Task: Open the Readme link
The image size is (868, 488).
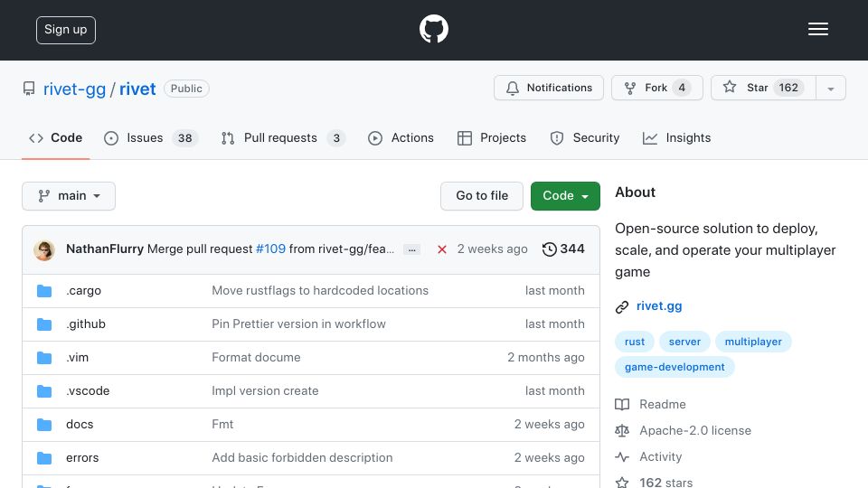Action: tap(663, 405)
